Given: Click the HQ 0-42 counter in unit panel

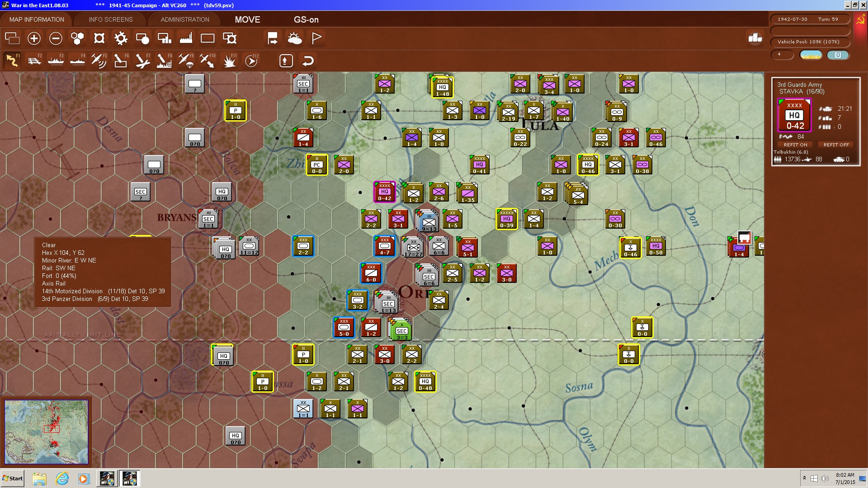Looking at the screenshot, I should pyautogui.click(x=795, y=115).
